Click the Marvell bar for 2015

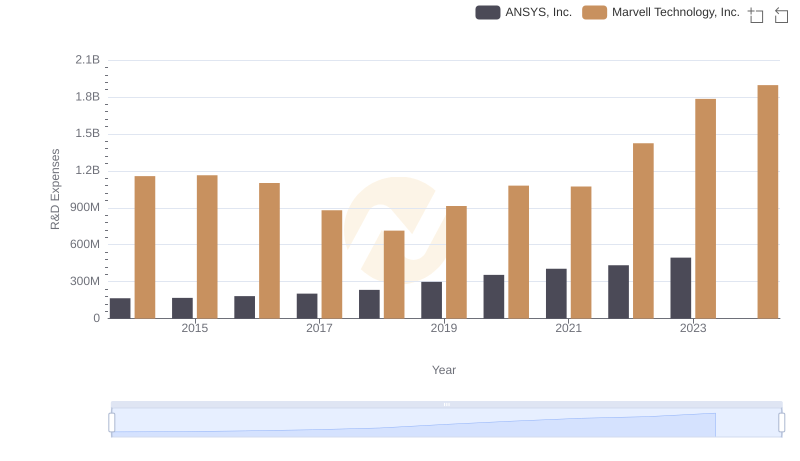pyautogui.click(x=207, y=247)
